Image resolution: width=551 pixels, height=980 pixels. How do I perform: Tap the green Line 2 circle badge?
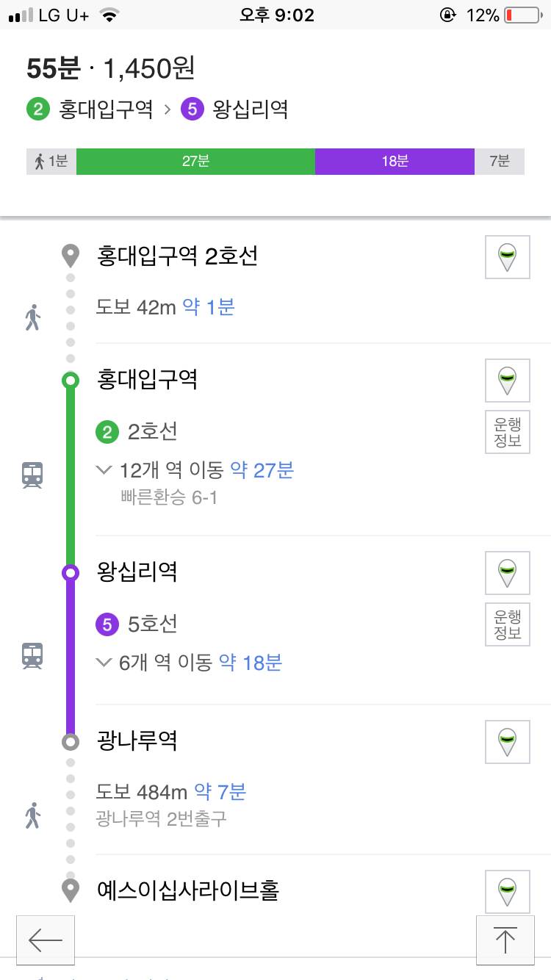107,433
